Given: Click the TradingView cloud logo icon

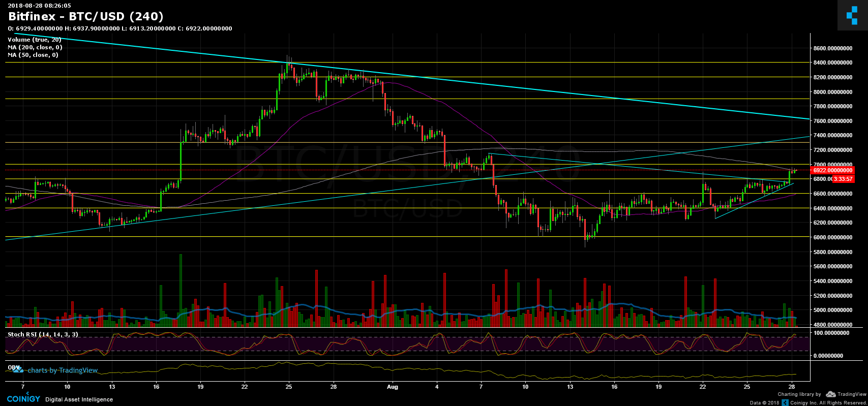Looking at the screenshot, I should [x=831, y=394].
